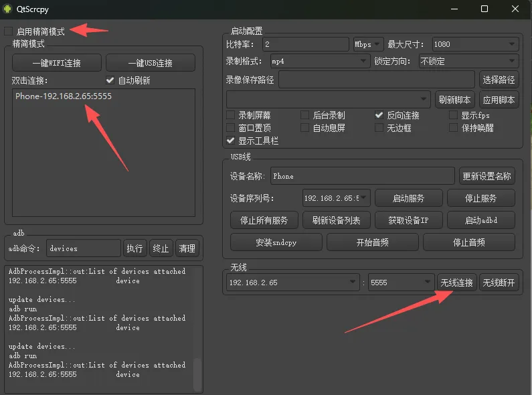532x395 pixels.
Task: Click the 清理 log button
Action: pyautogui.click(x=187, y=248)
